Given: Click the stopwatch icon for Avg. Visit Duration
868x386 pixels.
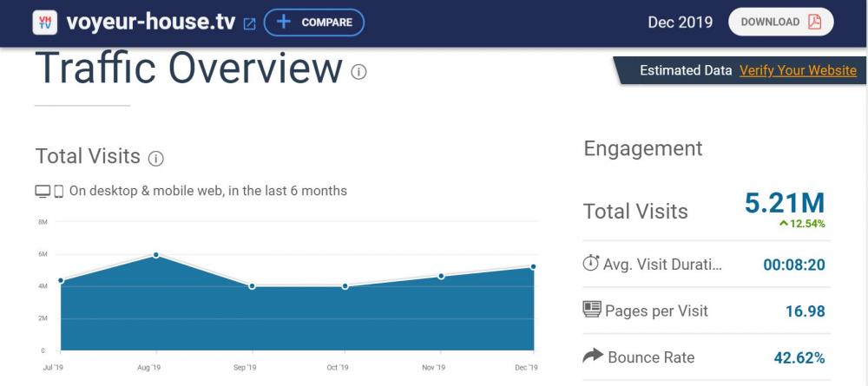Looking at the screenshot, I should pyautogui.click(x=591, y=264).
